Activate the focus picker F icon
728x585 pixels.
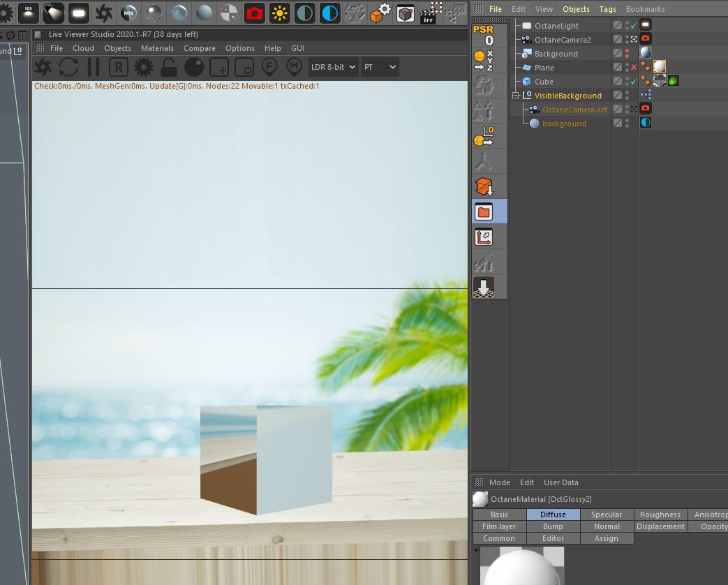click(x=269, y=67)
